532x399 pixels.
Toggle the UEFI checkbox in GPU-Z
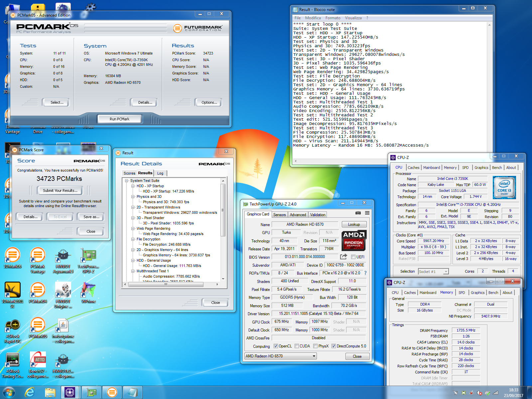[353, 257]
